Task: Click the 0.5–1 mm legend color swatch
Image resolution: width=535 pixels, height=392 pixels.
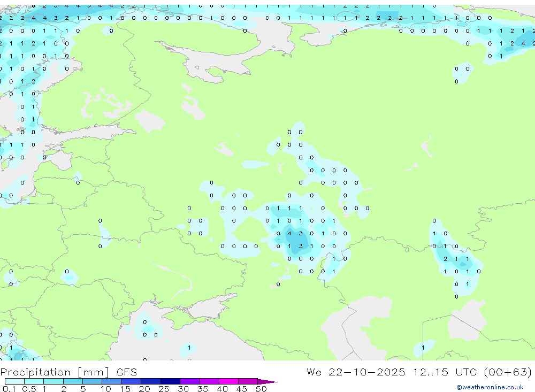Action: 34,381
